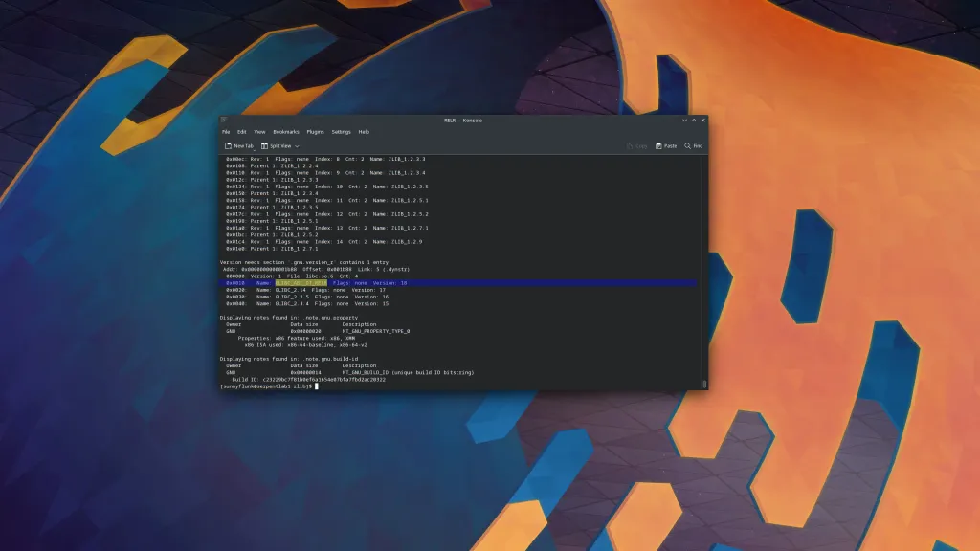Viewport: 980px width, 551px height.
Task: Open the Plugins menu
Action: tap(315, 132)
